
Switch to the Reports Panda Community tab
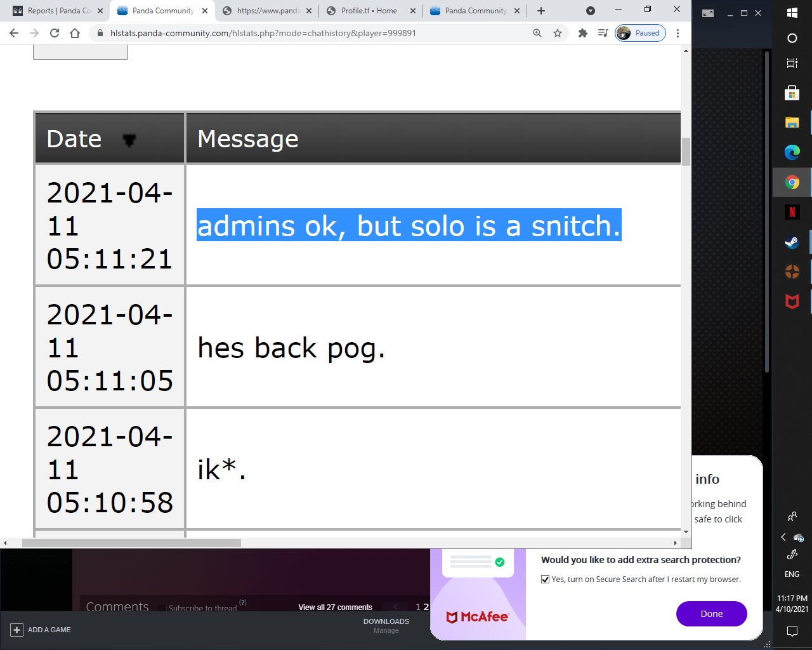tap(58, 11)
